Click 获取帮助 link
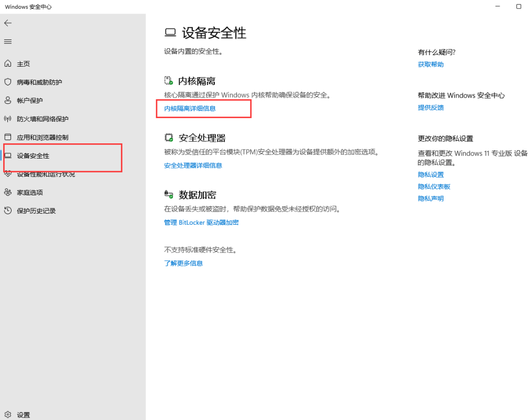Viewport: 528px width, 420px height. pyautogui.click(x=431, y=65)
